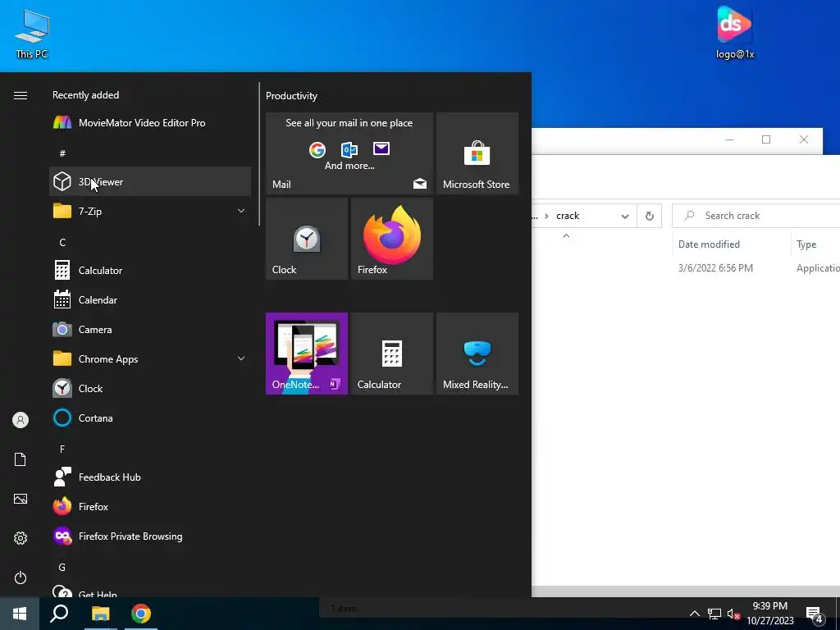
Task: Launch Camera app
Action: point(150,330)
